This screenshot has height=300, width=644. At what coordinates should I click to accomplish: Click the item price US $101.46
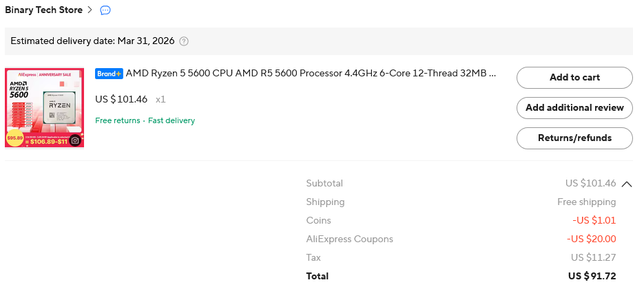tap(121, 99)
